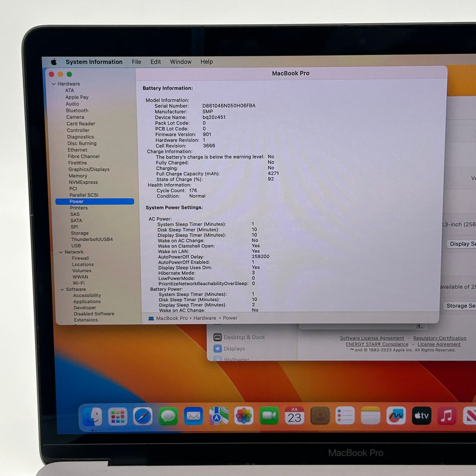Open the Window menu
The height and width of the screenshot is (476, 476).
181,62
